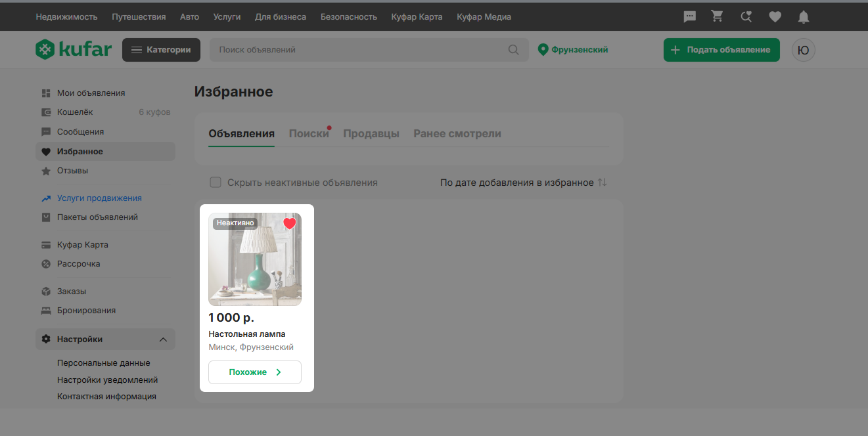Click the 1 000 р. price on card
This screenshot has height=436, width=868.
[231, 318]
